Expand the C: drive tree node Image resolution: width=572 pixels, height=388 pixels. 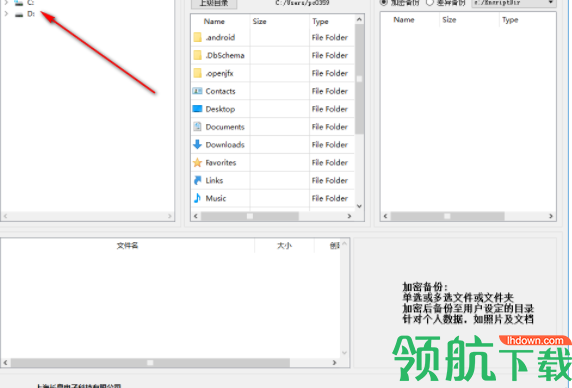point(6,3)
